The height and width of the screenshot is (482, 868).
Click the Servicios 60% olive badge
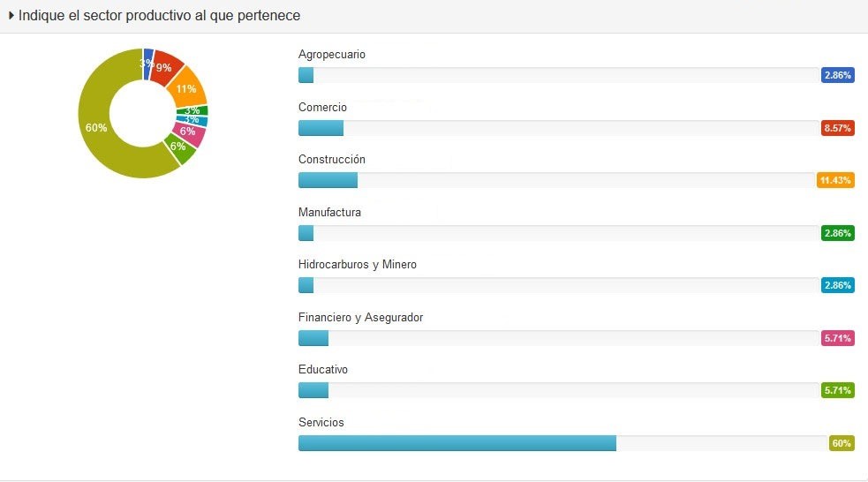click(842, 443)
